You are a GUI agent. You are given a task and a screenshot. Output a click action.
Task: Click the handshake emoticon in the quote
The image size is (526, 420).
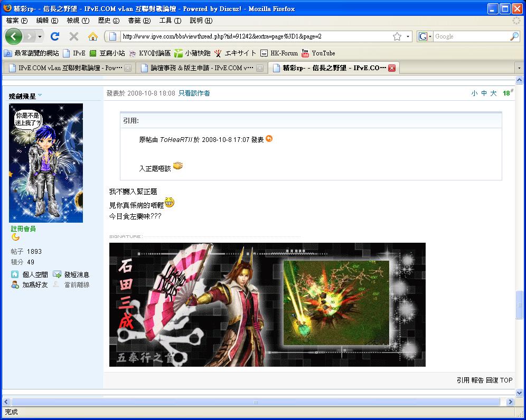click(178, 166)
